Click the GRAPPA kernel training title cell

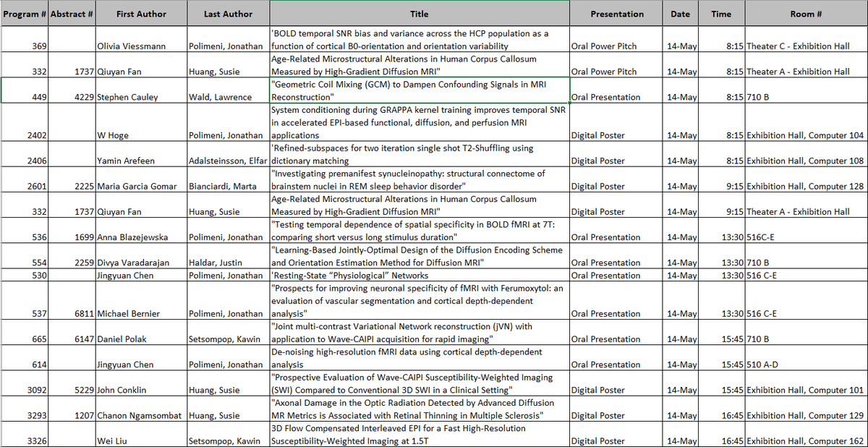coord(419,123)
